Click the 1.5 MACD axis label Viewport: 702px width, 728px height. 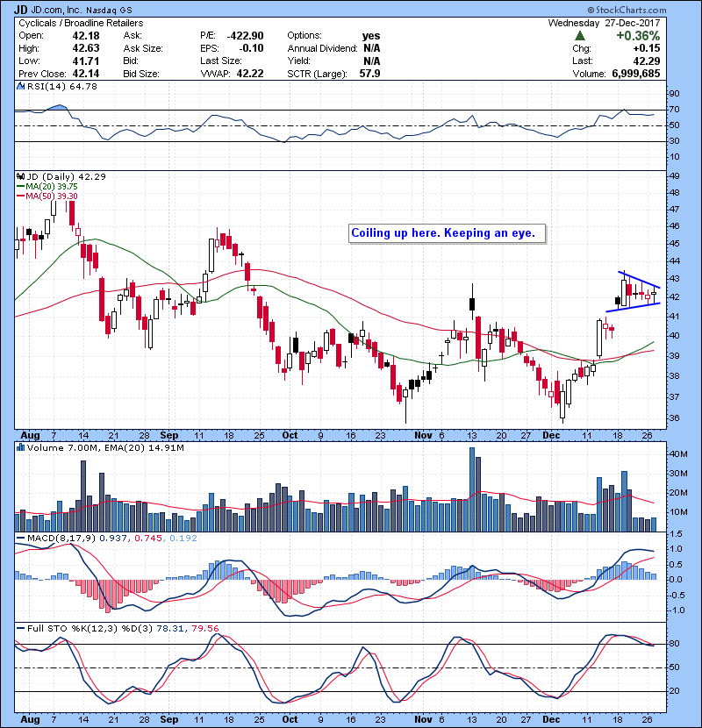coord(676,533)
